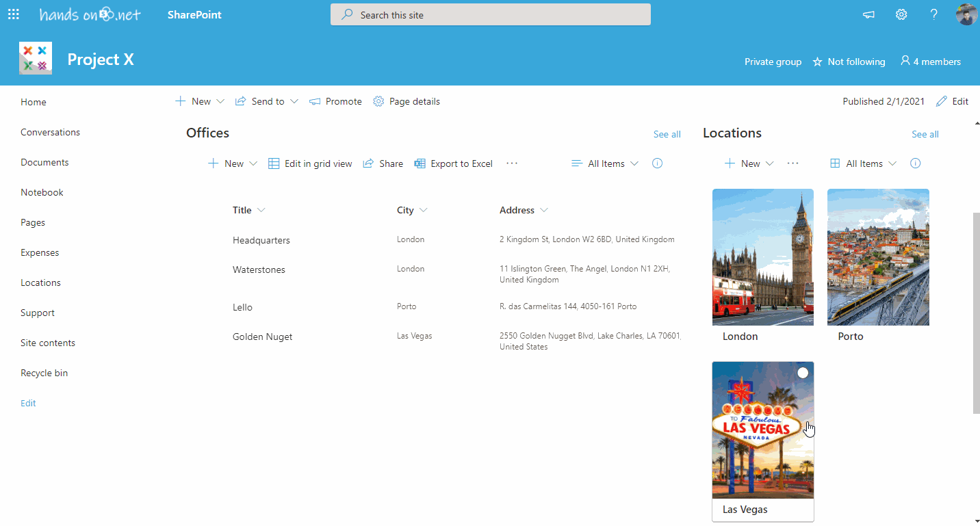This screenshot has height=526, width=980.
Task: Click Export to Excel in Offices
Action: (454, 163)
